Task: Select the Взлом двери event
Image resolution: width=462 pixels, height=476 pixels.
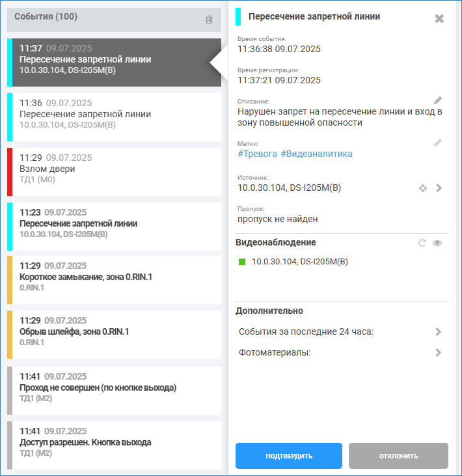Action: (x=114, y=172)
